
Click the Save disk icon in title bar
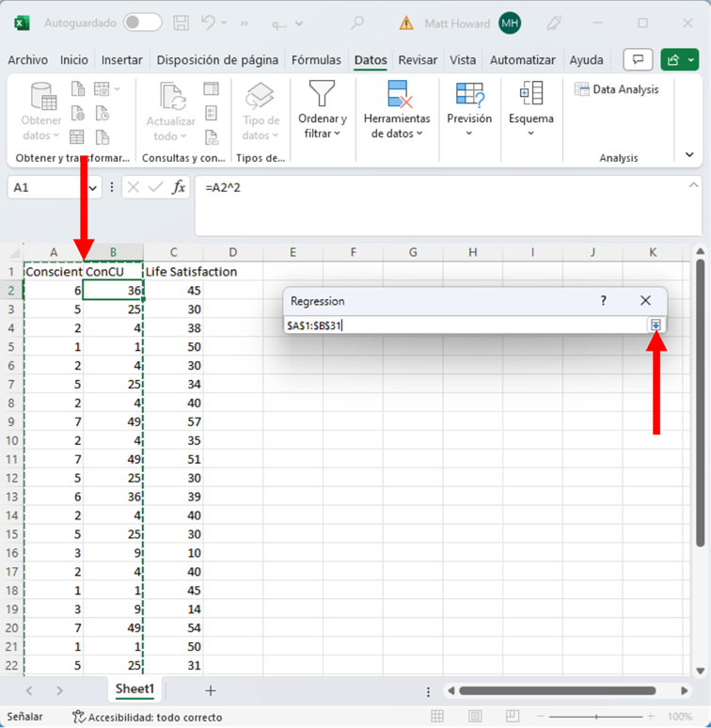point(182,23)
